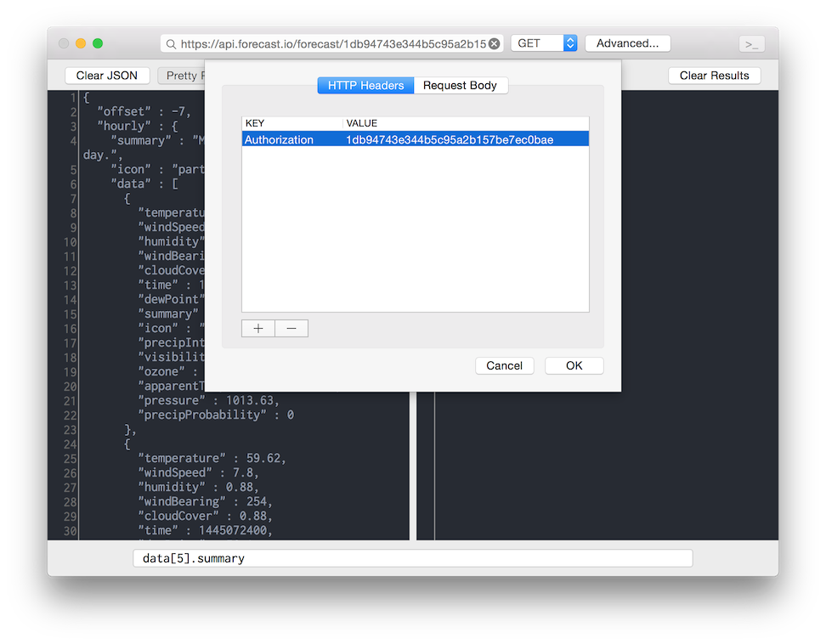Click the Clear Results button
The image size is (826, 644).
[x=714, y=75]
